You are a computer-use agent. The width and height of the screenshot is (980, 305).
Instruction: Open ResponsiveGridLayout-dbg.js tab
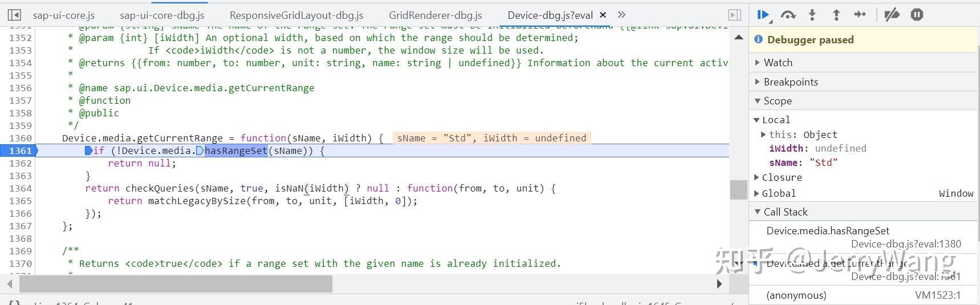(x=296, y=15)
